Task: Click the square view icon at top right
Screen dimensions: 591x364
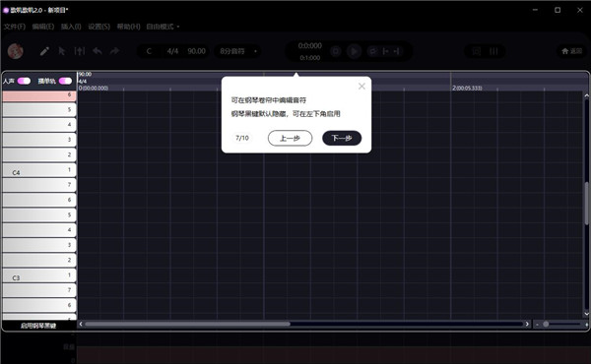Action: click(477, 51)
